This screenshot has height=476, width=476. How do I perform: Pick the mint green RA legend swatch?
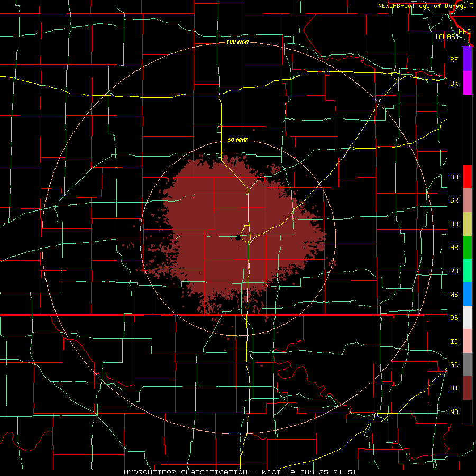[x=467, y=271]
